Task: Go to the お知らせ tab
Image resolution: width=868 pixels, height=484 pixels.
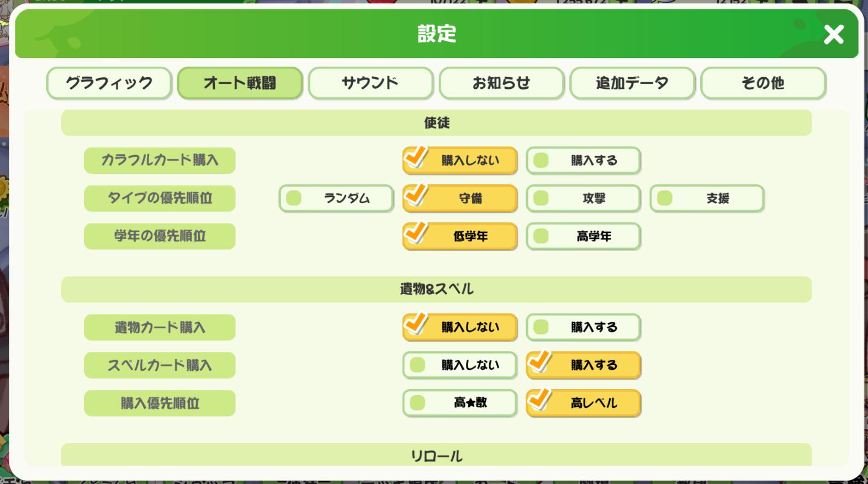Action: click(501, 83)
